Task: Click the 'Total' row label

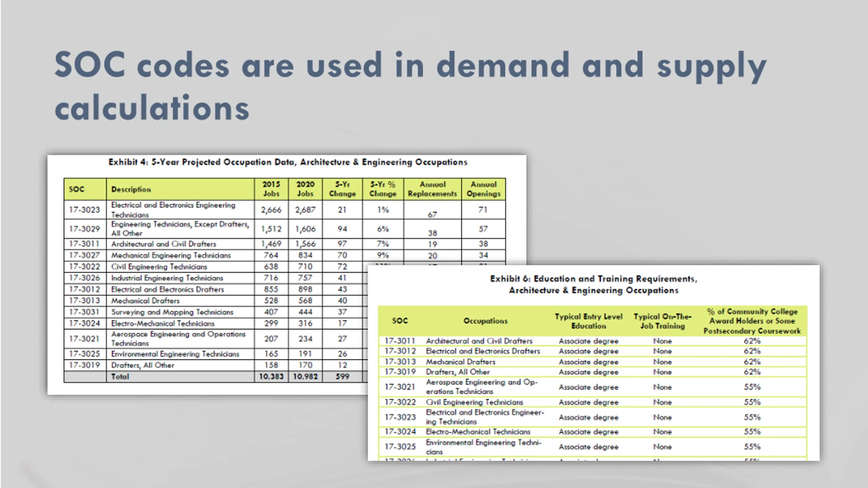Action: point(120,377)
